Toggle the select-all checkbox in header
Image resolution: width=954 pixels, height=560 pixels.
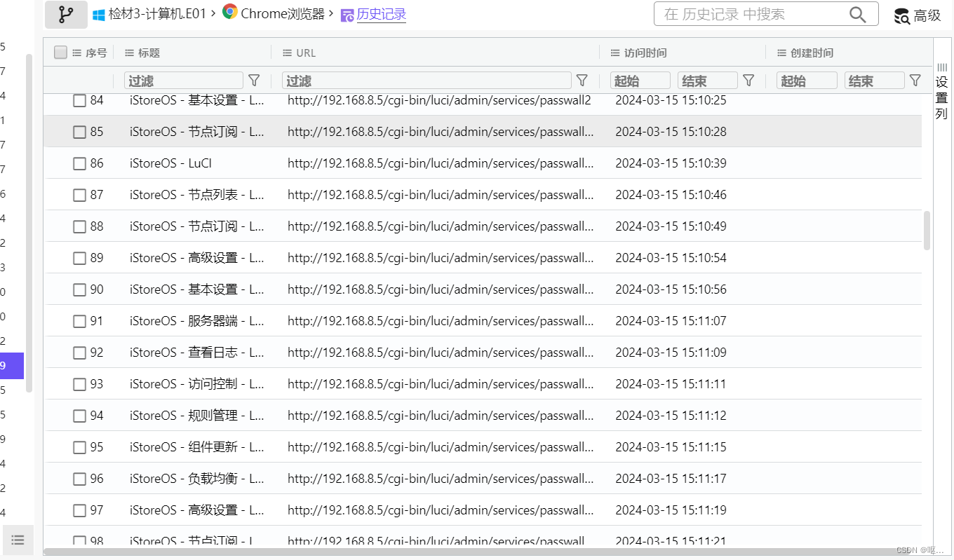tap(60, 52)
